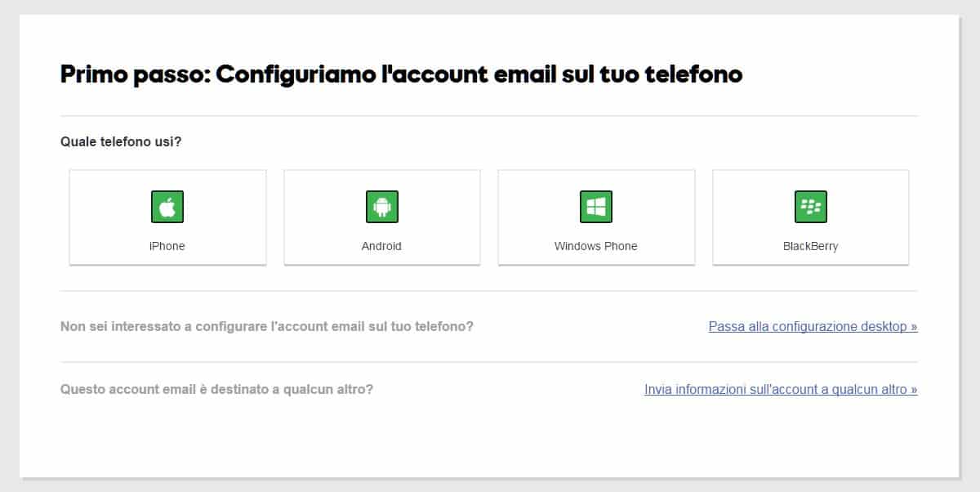Click the Android option card
The width and height of the screenshot is (980, 492).
(x=381, y=217)
